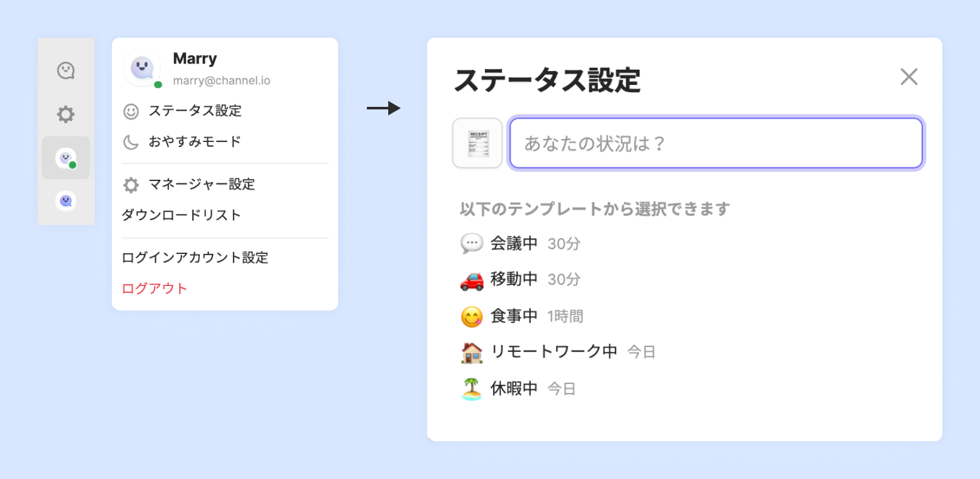Screen dimensions: 980x479
Task: Click the smiley icon beside ステータス設定
Action: (x=131, y=112)
